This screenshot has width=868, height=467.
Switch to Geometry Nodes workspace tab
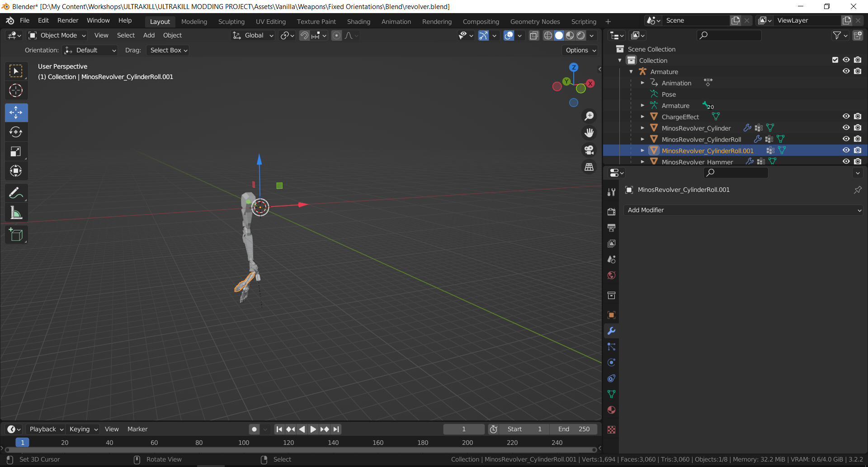point(535,22)
